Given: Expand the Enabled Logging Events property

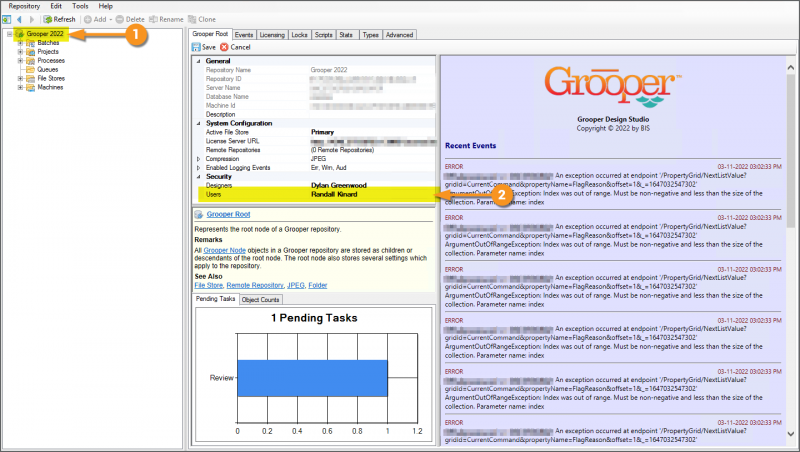Looking at the screenshot, I should click(x=199, y=168).
